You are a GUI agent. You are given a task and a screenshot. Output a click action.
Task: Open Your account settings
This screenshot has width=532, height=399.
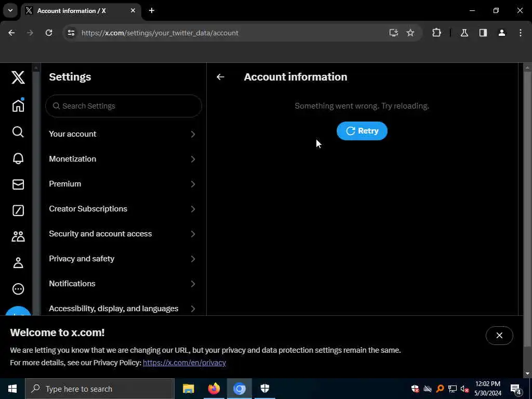(x=123, y=134)
